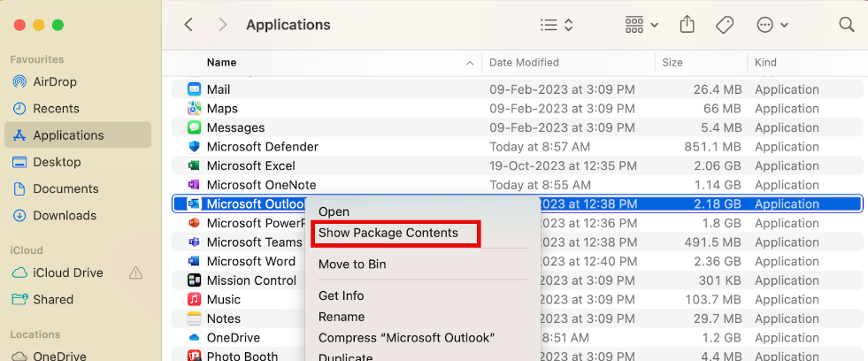Click Mail's date 09-Feb-2023 at 3:09 PM

pyautogui.click(x=562, y=89)
